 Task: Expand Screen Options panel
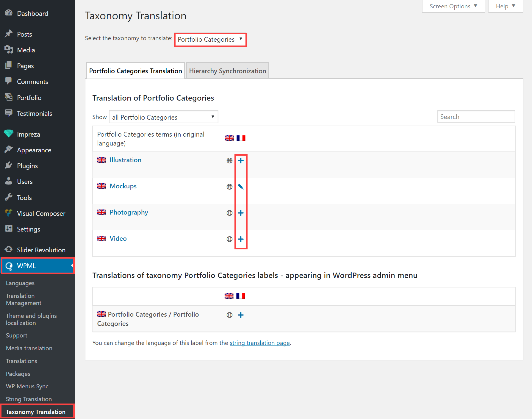coord(453,6)
